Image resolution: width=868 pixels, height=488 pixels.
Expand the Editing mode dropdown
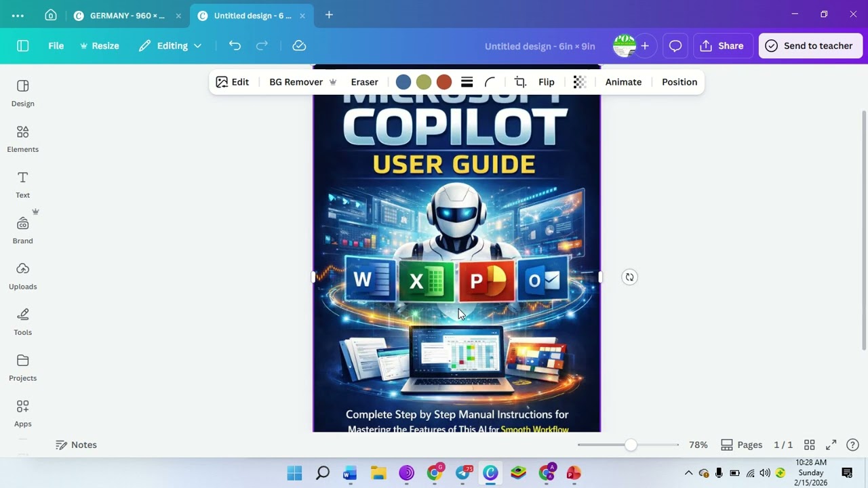(x=170, y=45)
